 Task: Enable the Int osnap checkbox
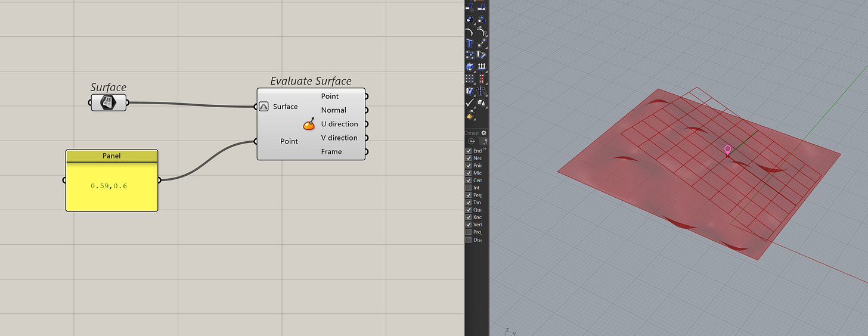pos(468,188)
